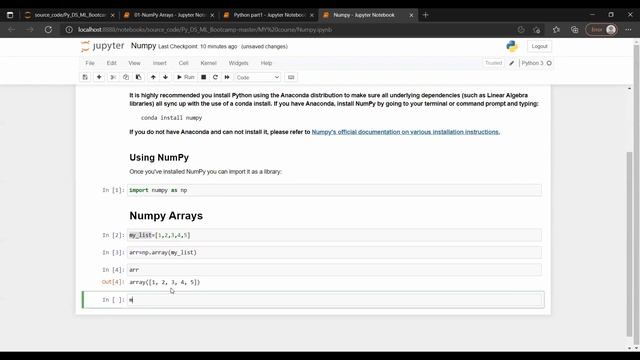Paste cells below icon in toolbar
The width and height of the screenshot is (640, 360).
pos(138,77)
